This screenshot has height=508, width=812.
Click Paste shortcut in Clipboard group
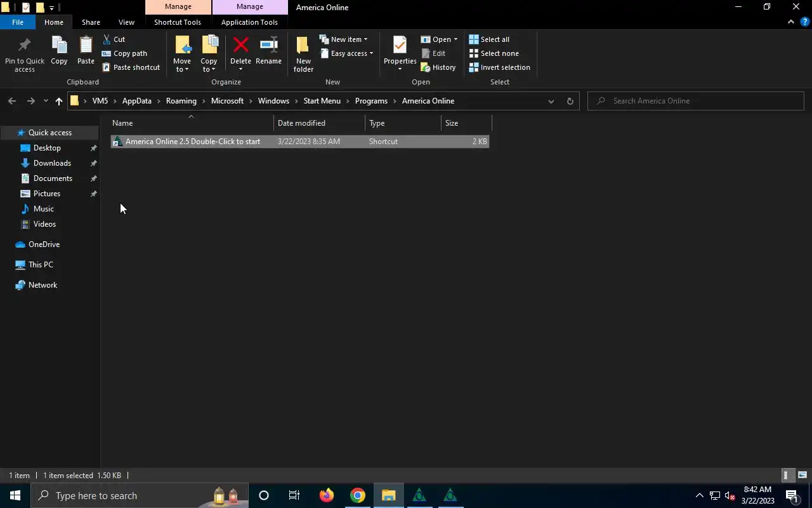[131, 67]
